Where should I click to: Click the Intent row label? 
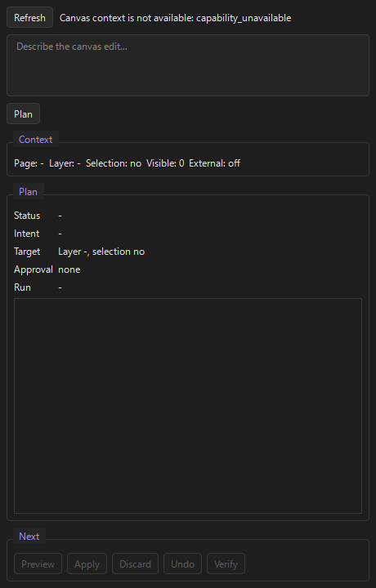(x=27, y=234)
